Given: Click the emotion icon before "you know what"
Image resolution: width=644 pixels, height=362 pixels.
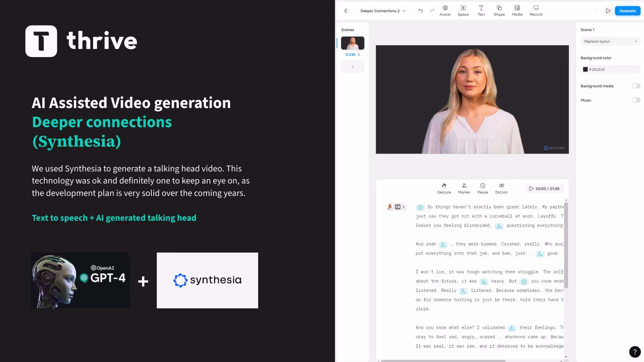Looking at the screenshot, I should pyautogui.click(x=524, y=281).
